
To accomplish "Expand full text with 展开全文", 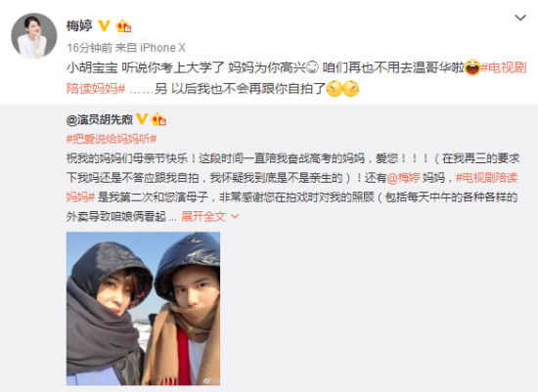I will click(x=203, y=216).
